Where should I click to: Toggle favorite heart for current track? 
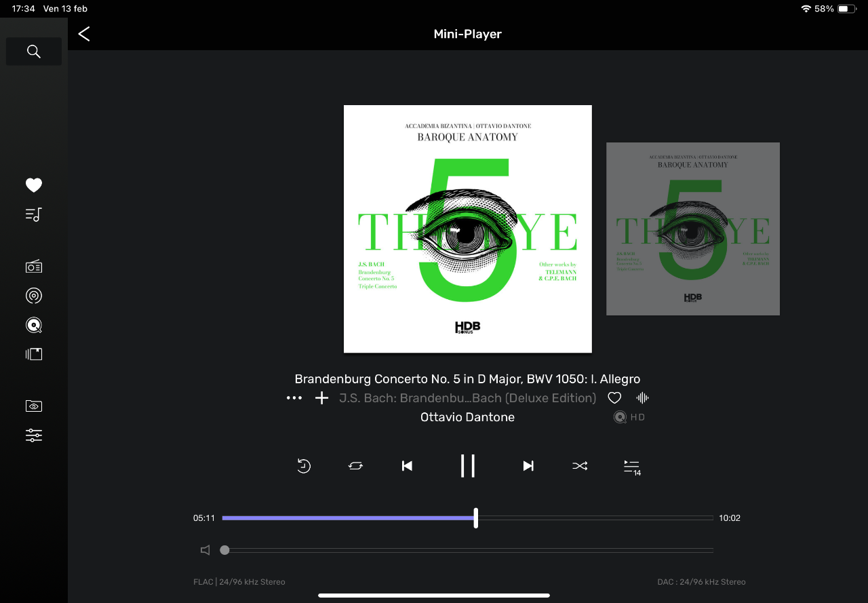click(x=614, y=398)
